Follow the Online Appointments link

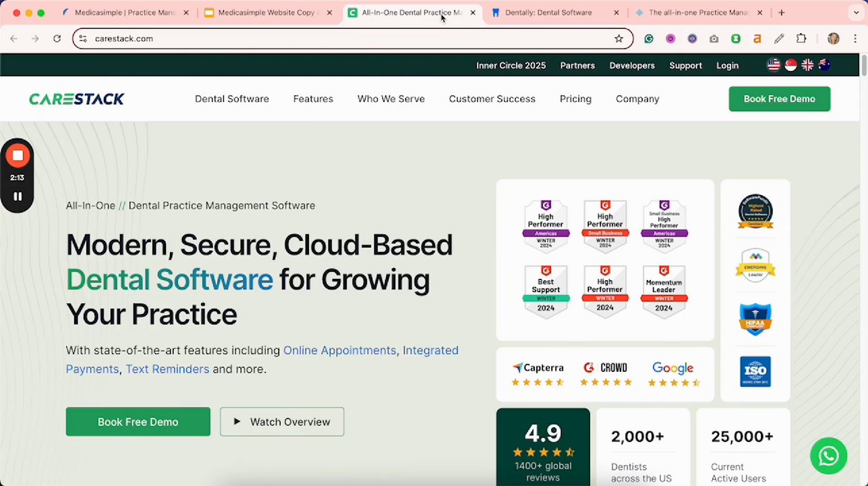tap(339, 350)
